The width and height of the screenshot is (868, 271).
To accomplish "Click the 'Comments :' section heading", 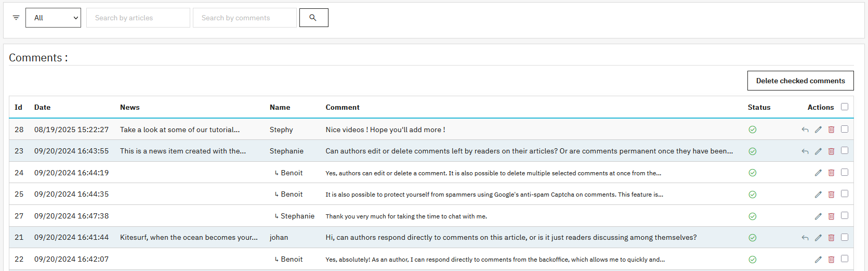I will coord(38,58).
